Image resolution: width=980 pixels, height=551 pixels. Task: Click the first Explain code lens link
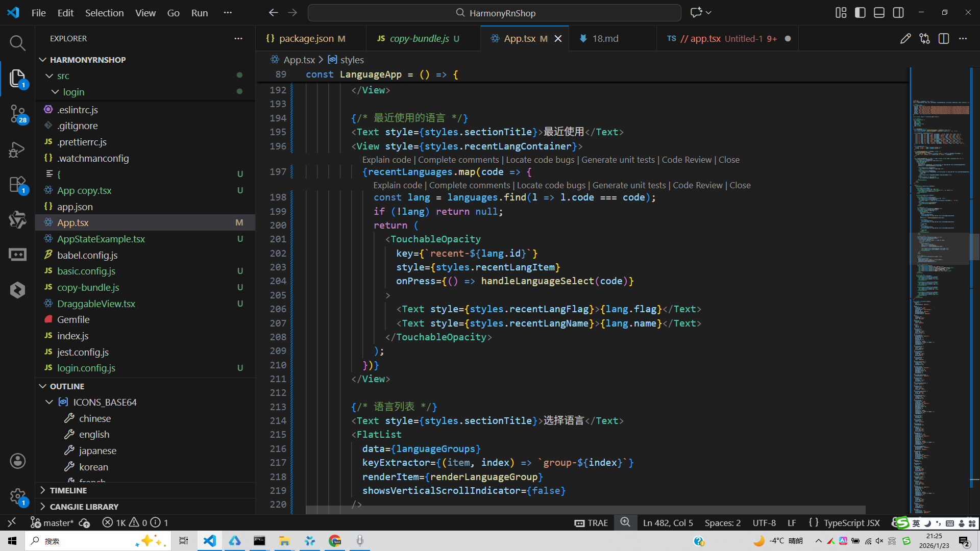(386, 160)
